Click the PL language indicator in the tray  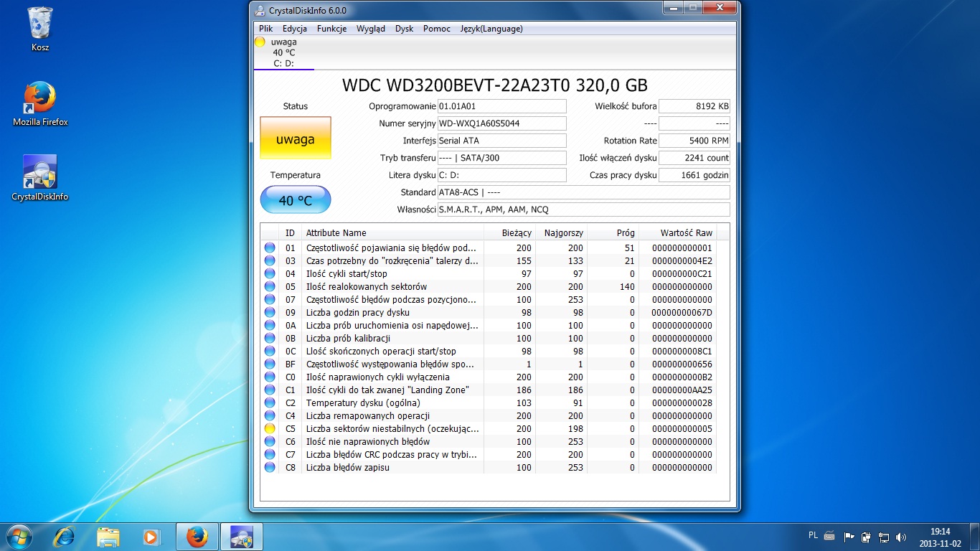point(813,535)
